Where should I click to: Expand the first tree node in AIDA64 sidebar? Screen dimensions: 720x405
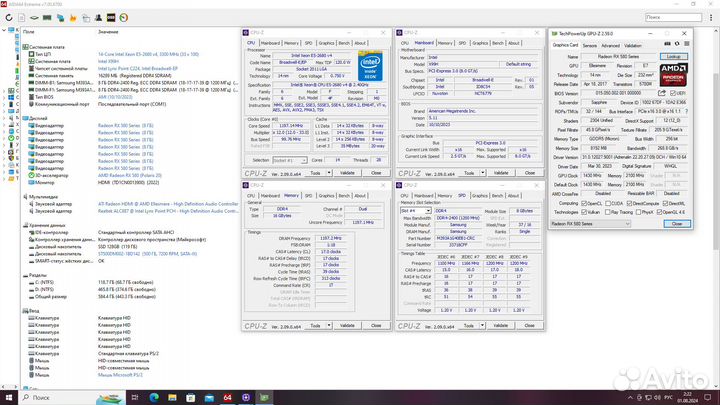5,32
